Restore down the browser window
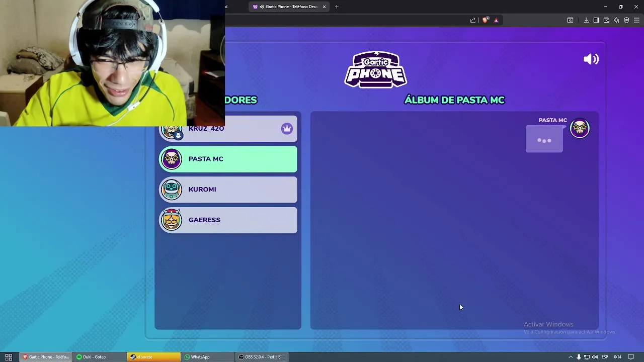Image resolution: width=644 pixels, height=362 pixels. point(621,7)
